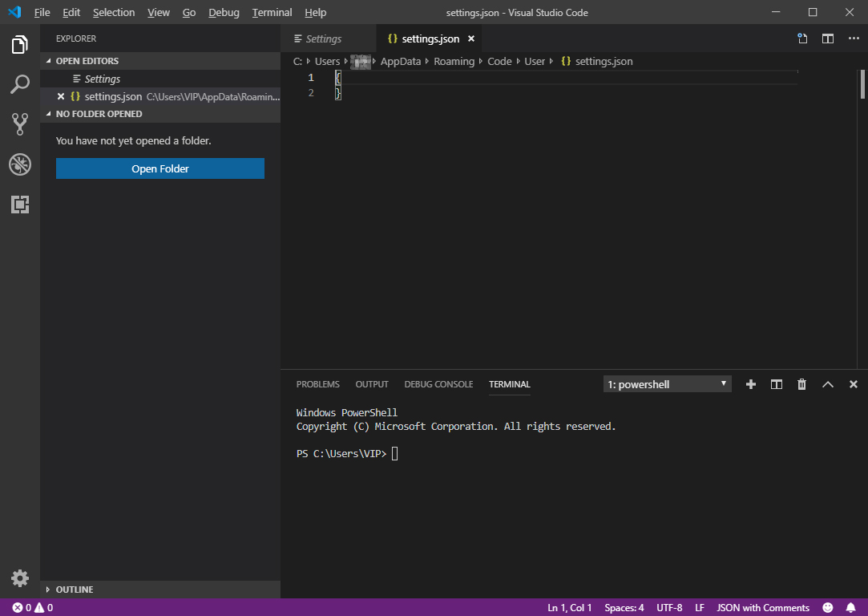Click the C: breadcrumb segment
Image resolution: width=868 pixels, height=616 pixels.
[298, 62]
